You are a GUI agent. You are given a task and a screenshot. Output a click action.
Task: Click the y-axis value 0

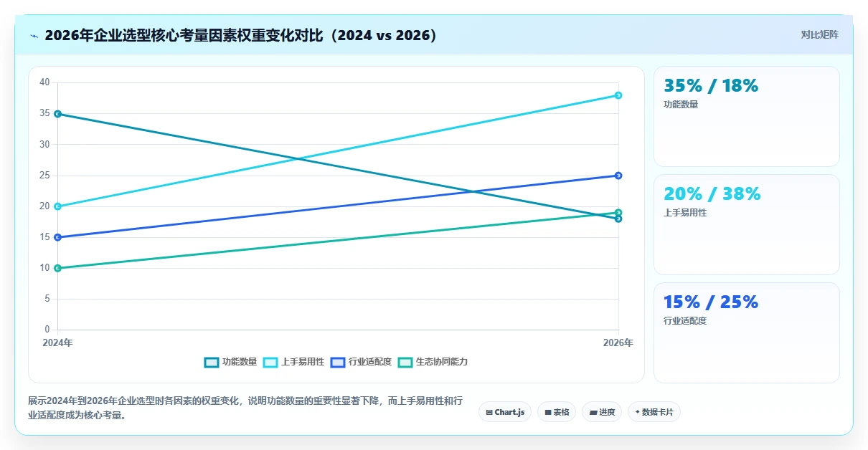coord(47,330)
